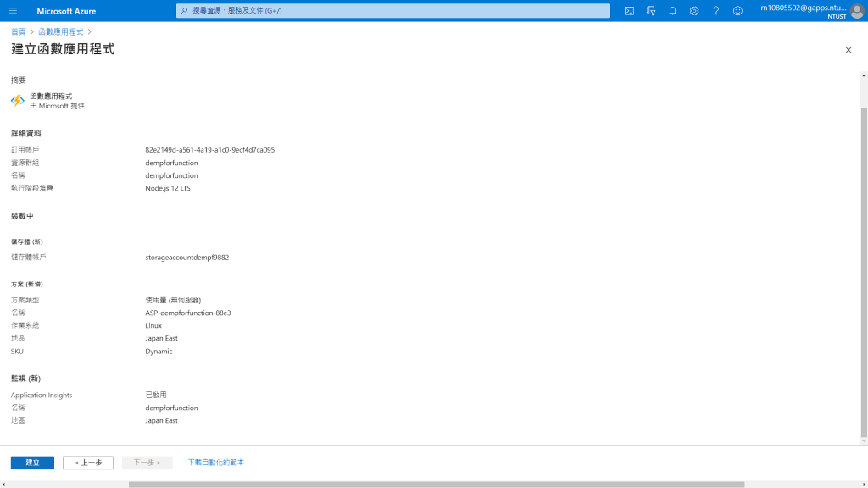Viewport: 868px width, 488px height.
Task: Click the 詳細資料 section heading
Action: (26, 133)
